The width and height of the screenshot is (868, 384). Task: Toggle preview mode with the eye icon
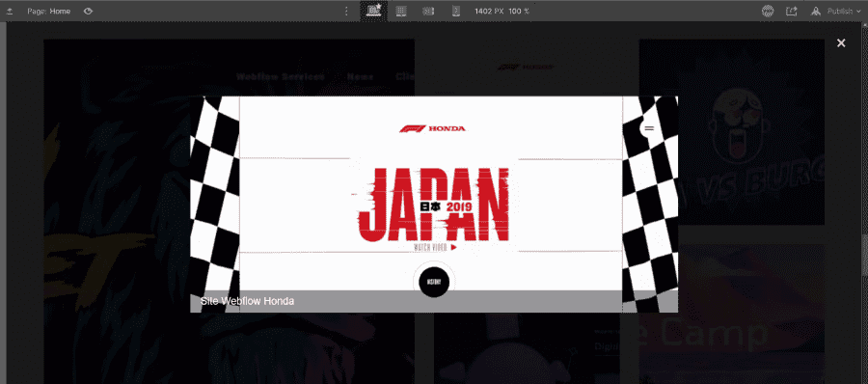coord(88,11)
